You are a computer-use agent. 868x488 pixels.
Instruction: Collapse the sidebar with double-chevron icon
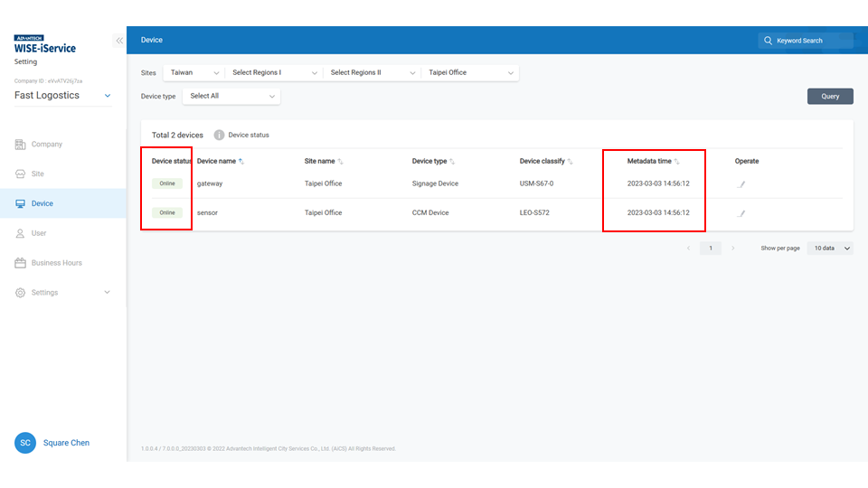(x=118, y=41)
